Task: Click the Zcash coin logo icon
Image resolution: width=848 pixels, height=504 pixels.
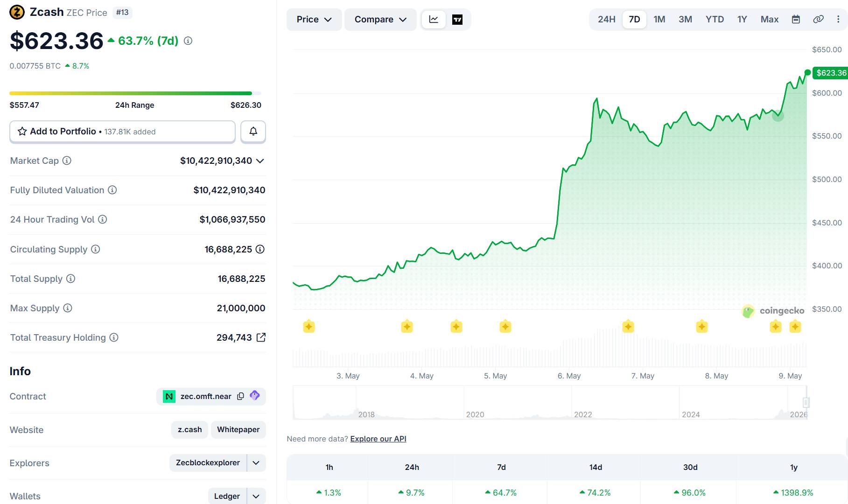Action: pyautogui.click(x=17, y=12)
